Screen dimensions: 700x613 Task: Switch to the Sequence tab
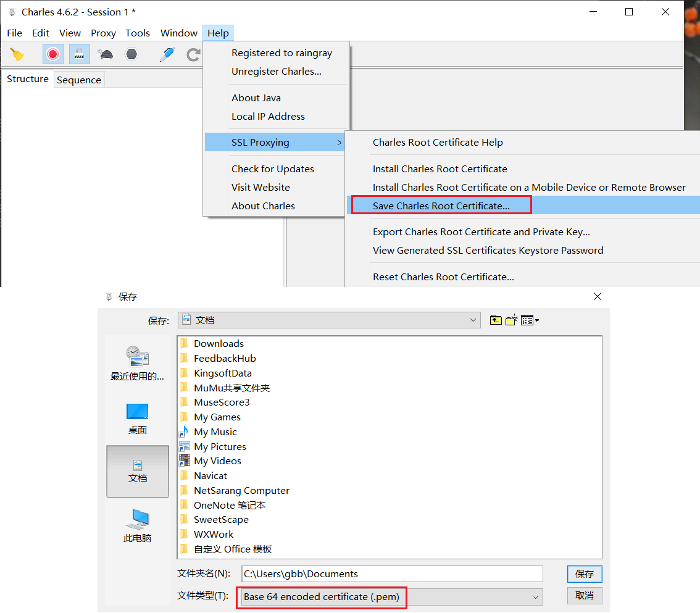click(78, 80)
